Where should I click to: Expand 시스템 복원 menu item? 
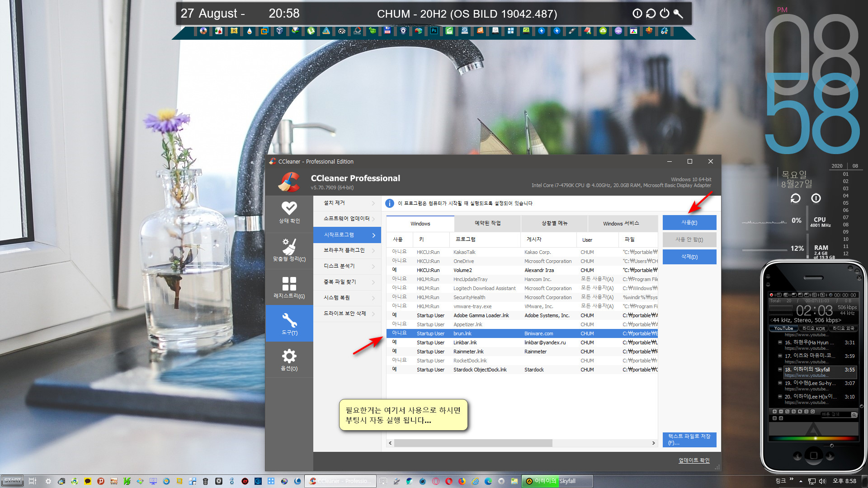(x=347, y=298)
